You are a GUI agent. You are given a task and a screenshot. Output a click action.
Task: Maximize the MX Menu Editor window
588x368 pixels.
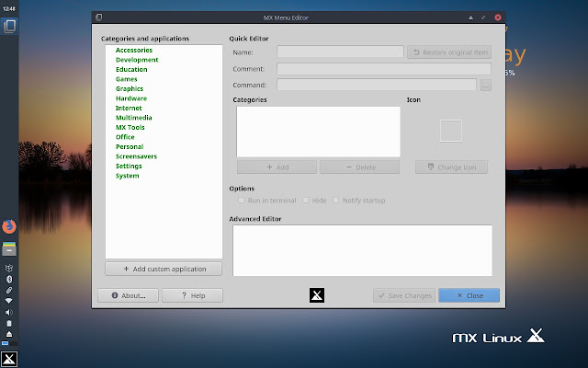click(x=483, y=17)
